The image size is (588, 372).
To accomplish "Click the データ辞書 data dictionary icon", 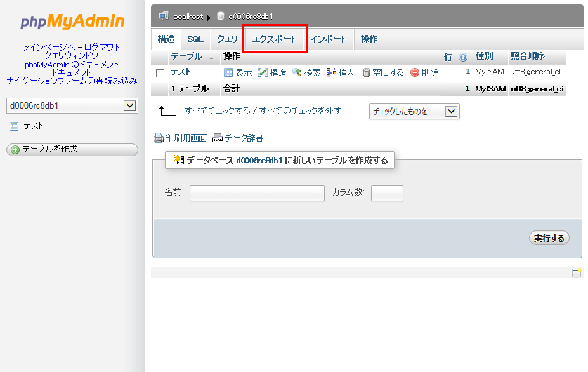I will (218, 138).
